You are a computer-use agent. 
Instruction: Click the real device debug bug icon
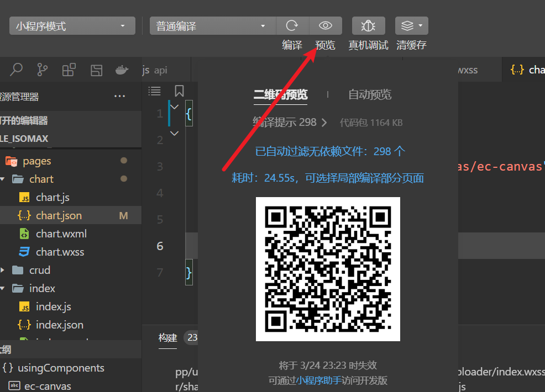(x=369, y=26)
